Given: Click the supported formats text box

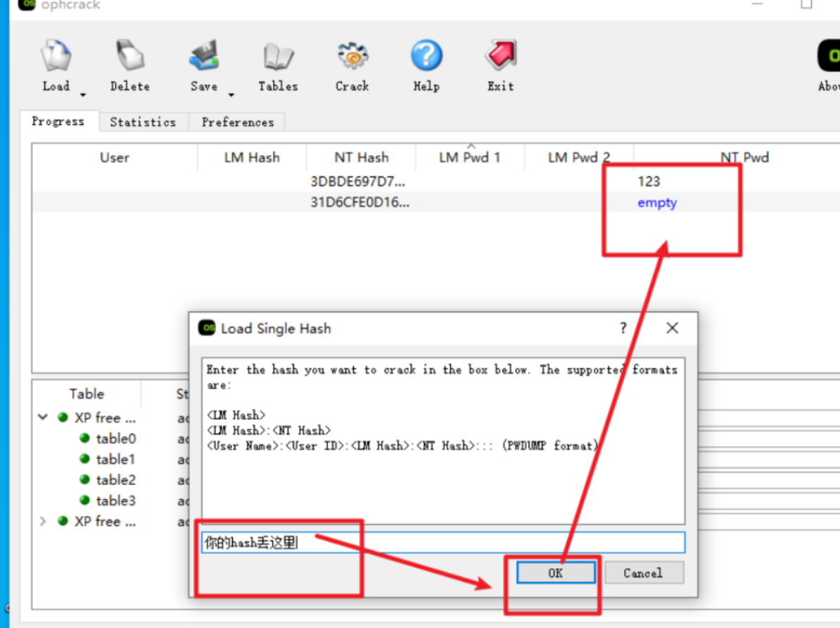Looking at the screenshot, I should tap(443, 441).
